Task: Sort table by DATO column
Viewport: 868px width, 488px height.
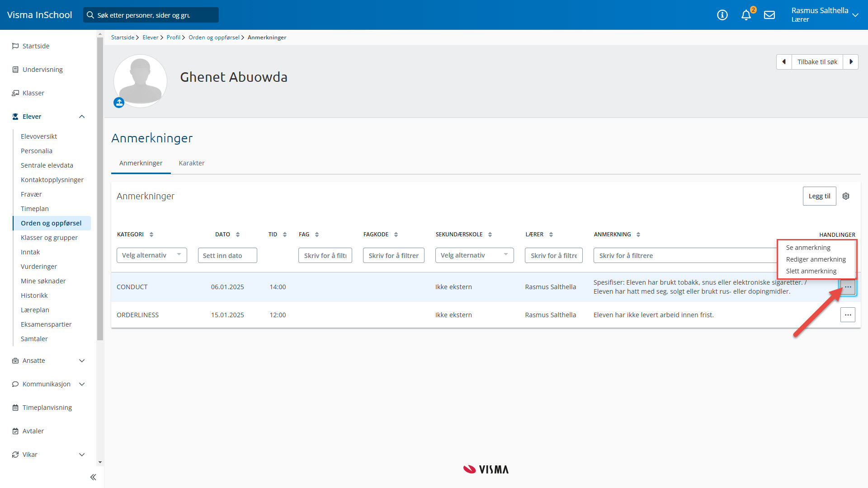Action: (238, 235)
